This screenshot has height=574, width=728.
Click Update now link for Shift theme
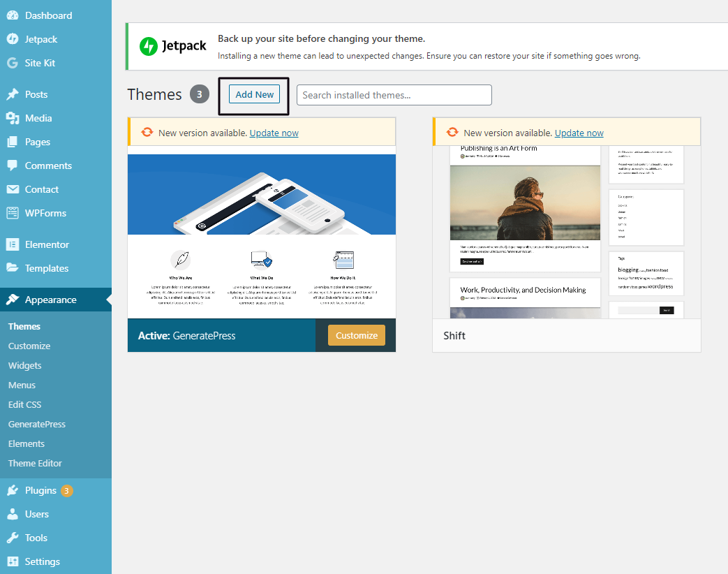pyautogui.click(x=579, y=133)
